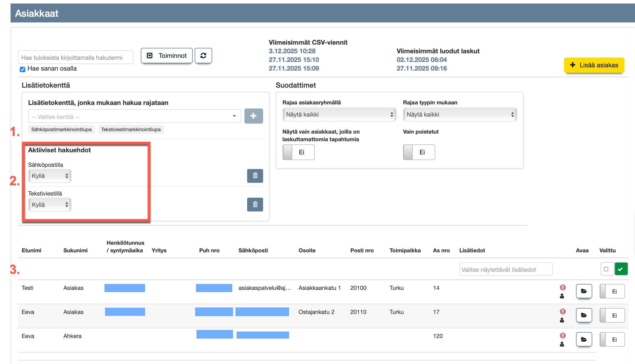Image resolution: width=635 pixels, height=364 pixels.
Task: Change Sähköpostilla Kyllä dropdown value
Action: [50, 176]
